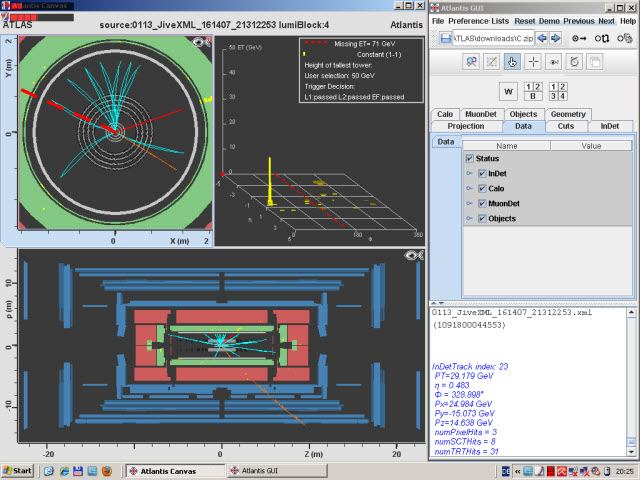Uncheck the MuonDet checkbox
Screen dimensions: 640x480
point(482,204)
